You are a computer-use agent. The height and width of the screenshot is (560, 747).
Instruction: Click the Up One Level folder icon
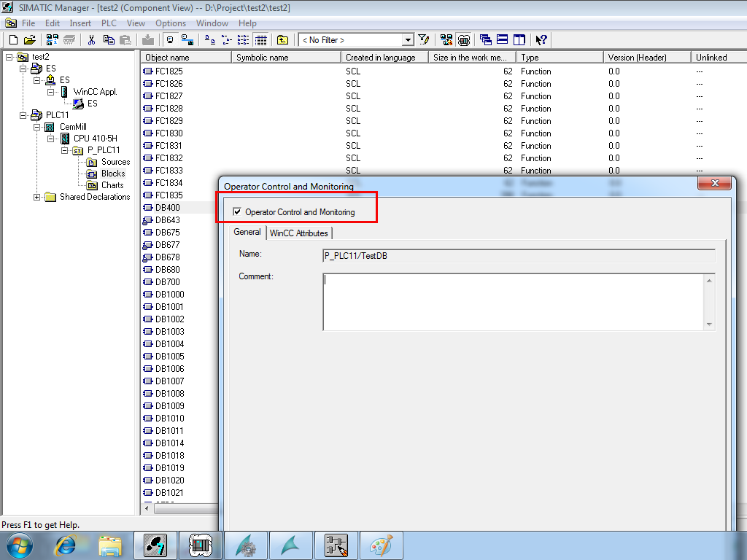click(x=282, y=40)
